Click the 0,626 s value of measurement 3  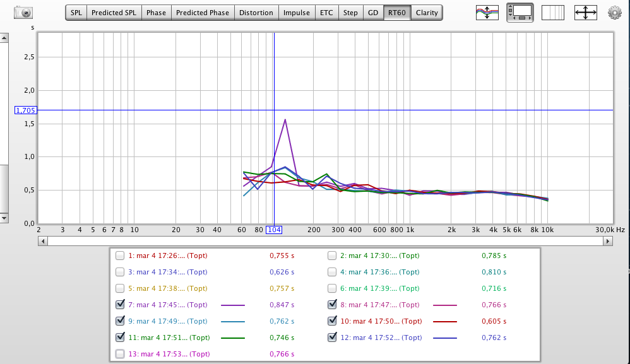tap(282, 272)
